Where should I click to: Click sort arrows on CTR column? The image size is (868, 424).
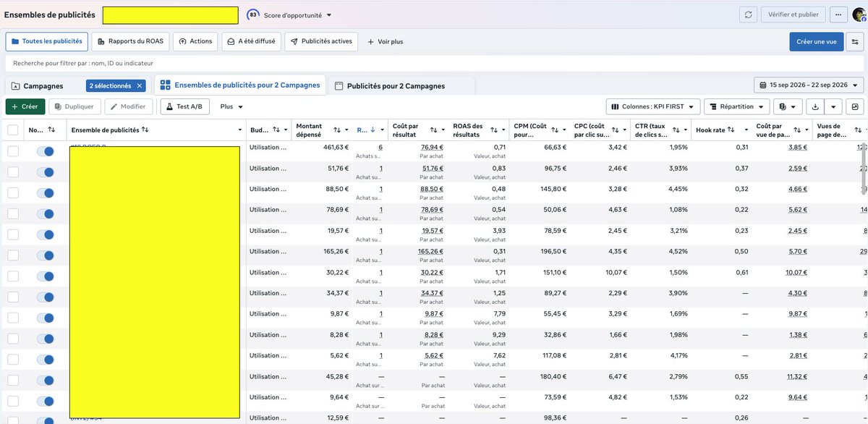click(x=675, y=130)
